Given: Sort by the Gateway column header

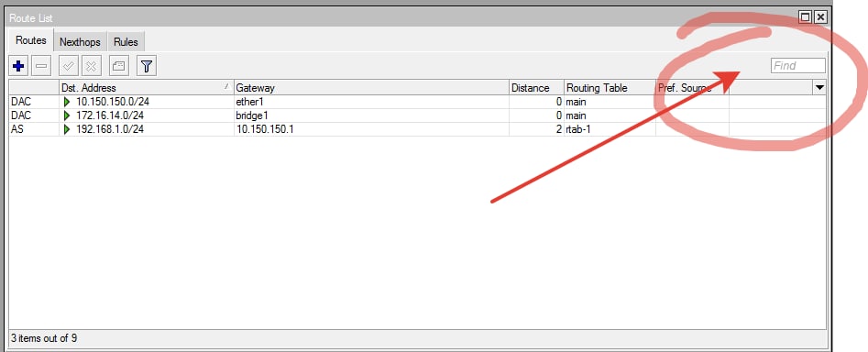Looking at the screenshot, I should 371,87.
